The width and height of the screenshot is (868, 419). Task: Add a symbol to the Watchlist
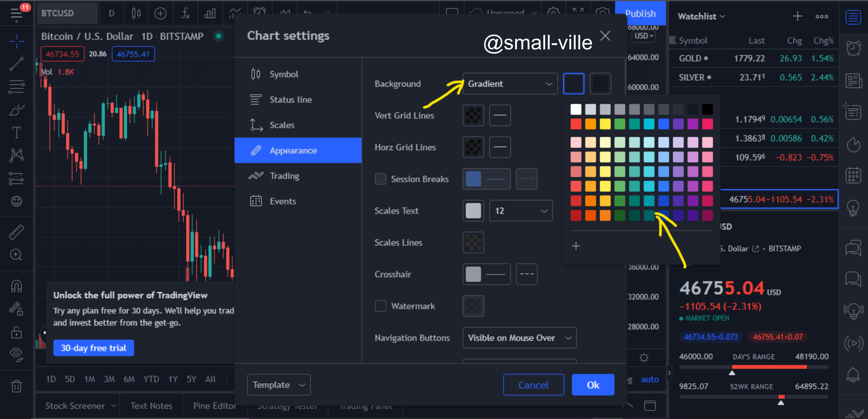pos(797,16)
